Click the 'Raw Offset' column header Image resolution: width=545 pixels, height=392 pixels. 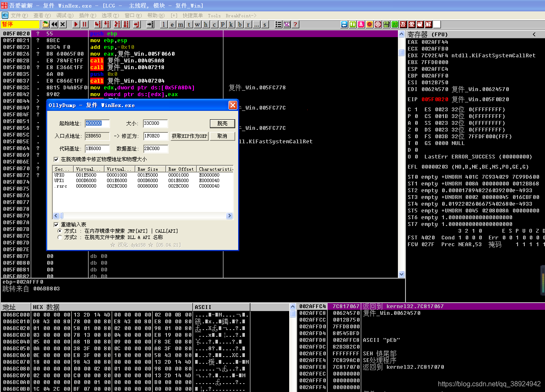[181, 169]
